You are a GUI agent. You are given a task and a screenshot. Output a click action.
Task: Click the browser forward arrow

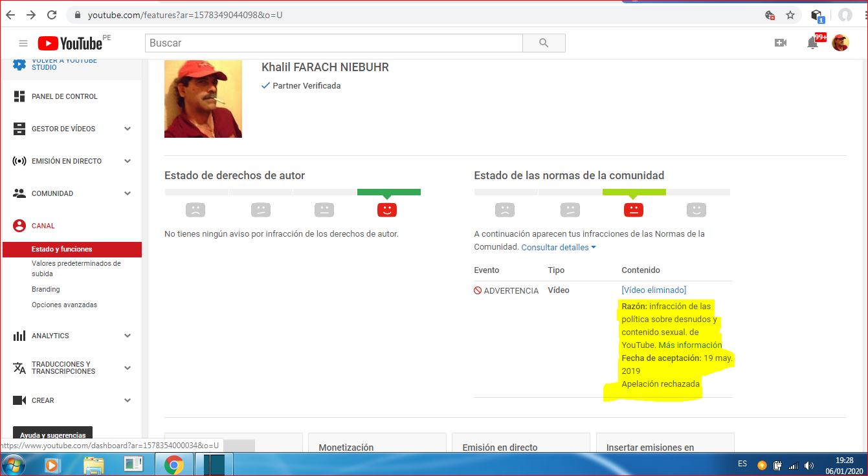[x=31, y=15]
